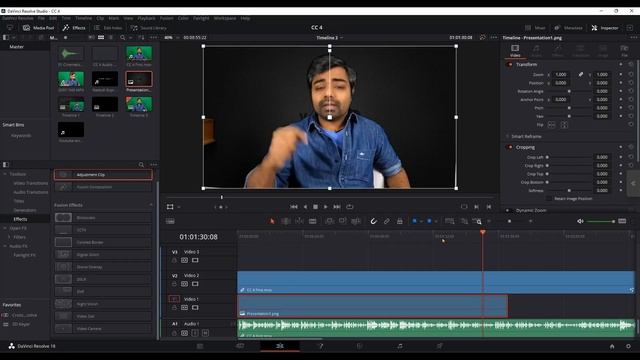Select the Blade Edit mode tool
640x360 pixels.
(313, 221)
